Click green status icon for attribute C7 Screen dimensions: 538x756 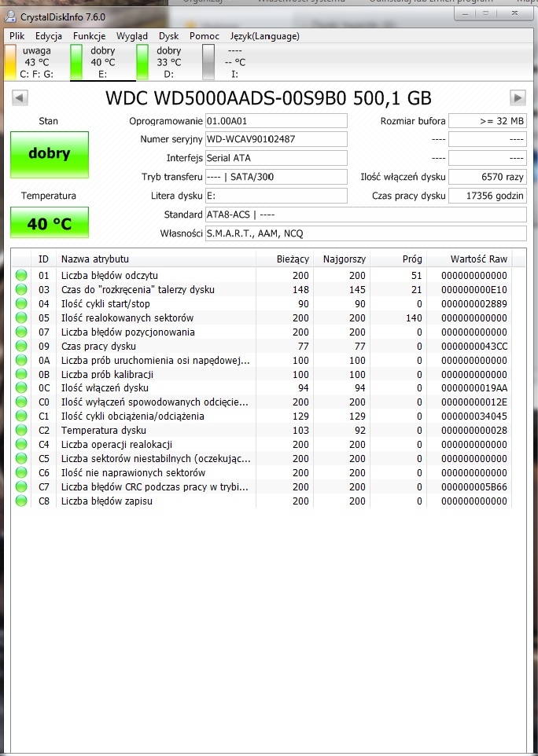tap(21, 487)
